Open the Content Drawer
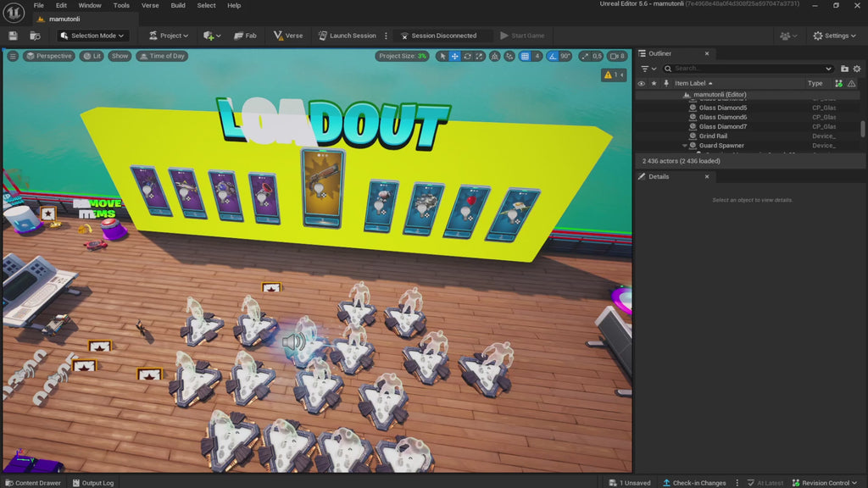 point(33,483)
